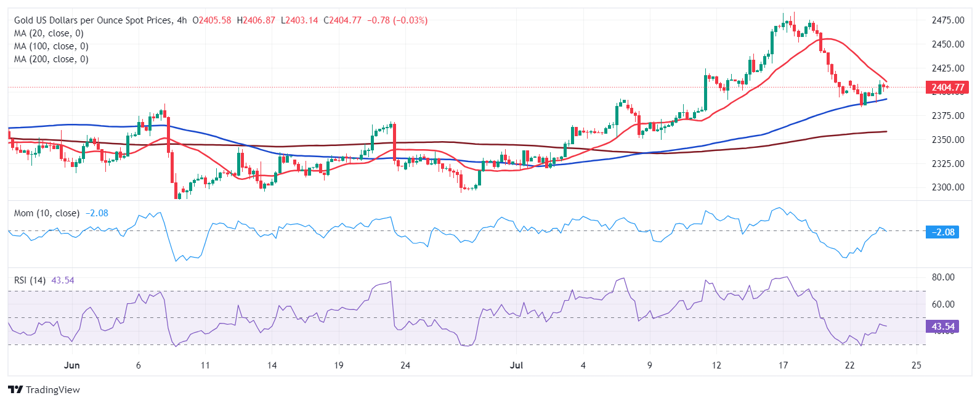The image size is (980, 403).
Task: Select the MA (200, close, 0) legend
Action: click(51, 59)
